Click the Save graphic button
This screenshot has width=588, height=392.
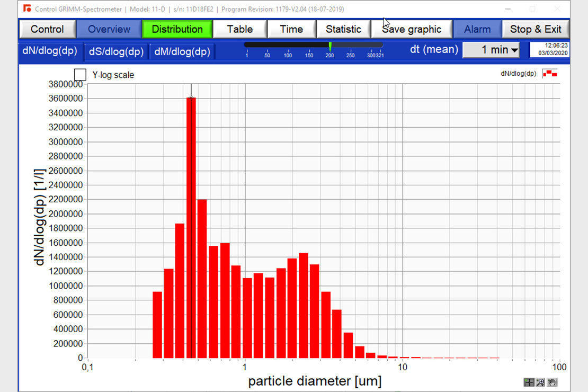(x=411, y=29)
